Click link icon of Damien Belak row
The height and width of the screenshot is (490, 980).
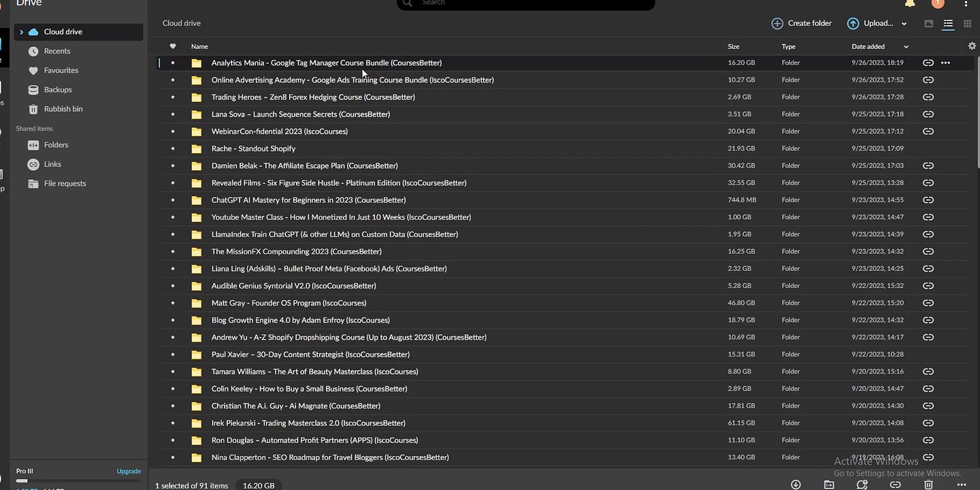928,165
